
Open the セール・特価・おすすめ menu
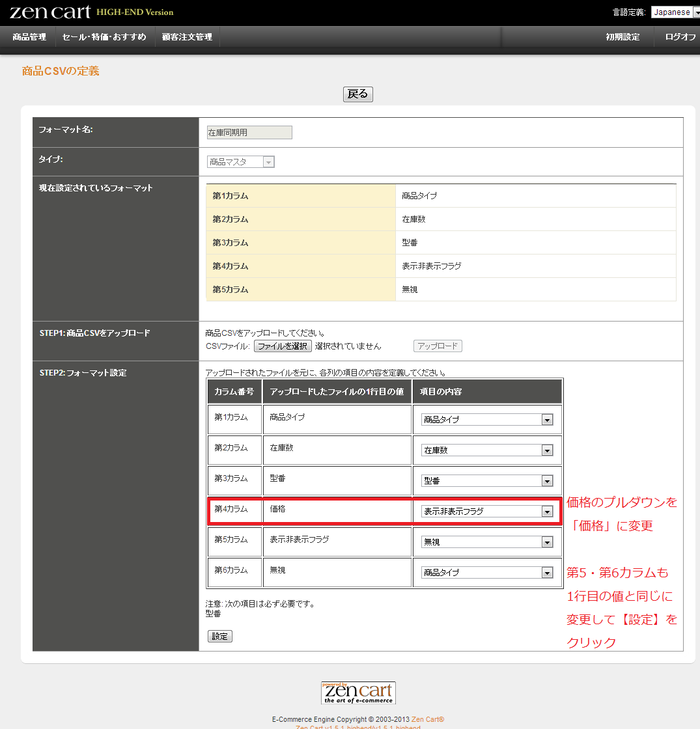click(104, 37)
